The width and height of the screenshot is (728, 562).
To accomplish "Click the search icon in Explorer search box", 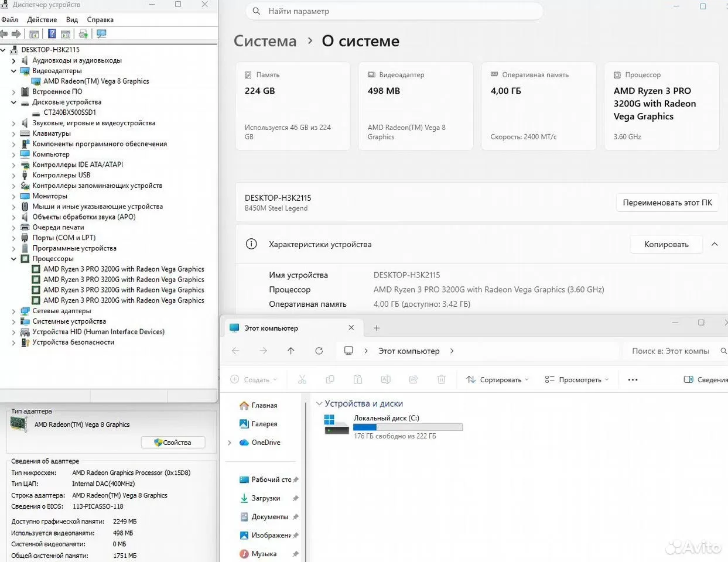I will pyautogui.click(x=723, y=351).
